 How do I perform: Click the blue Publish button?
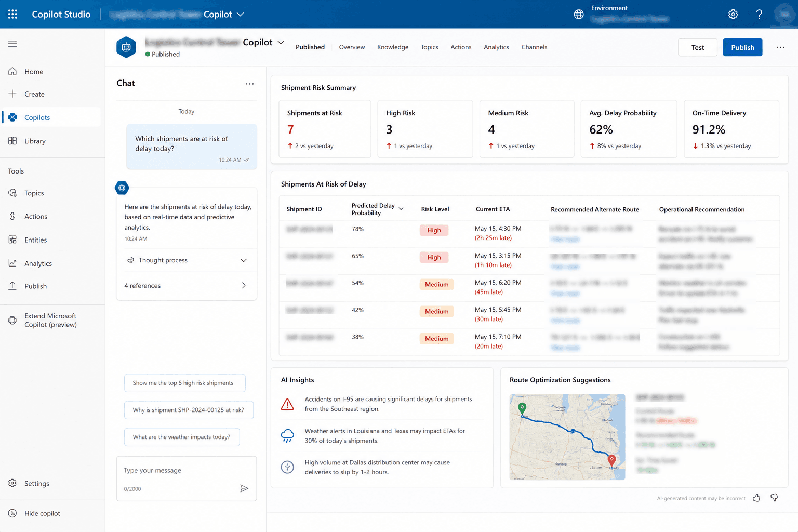[742, 47]
